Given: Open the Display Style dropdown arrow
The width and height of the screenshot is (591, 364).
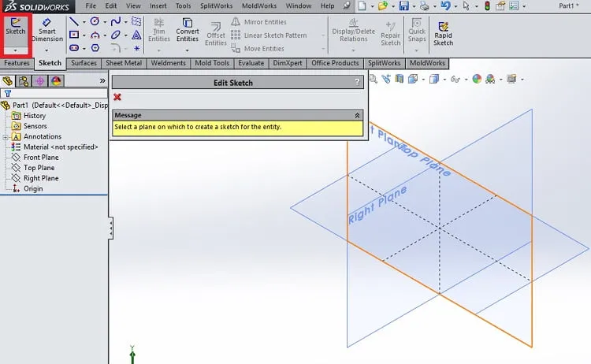Looking at the screenshot, I should [444, 79].
